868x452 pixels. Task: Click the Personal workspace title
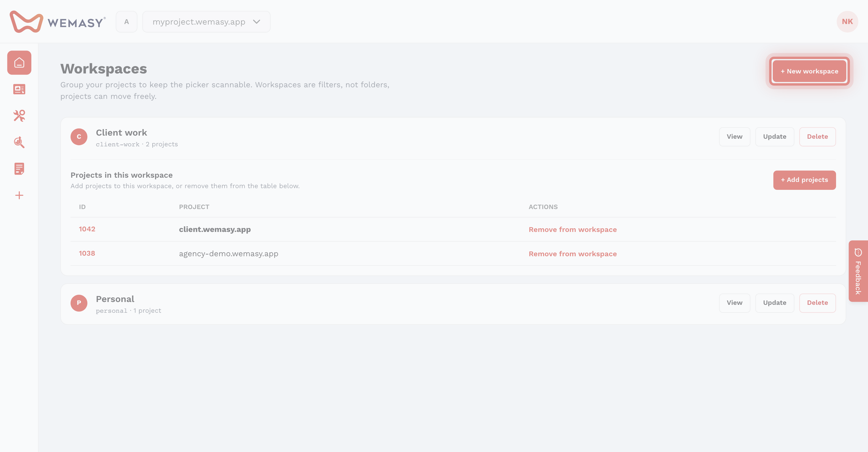pos(115,299)
